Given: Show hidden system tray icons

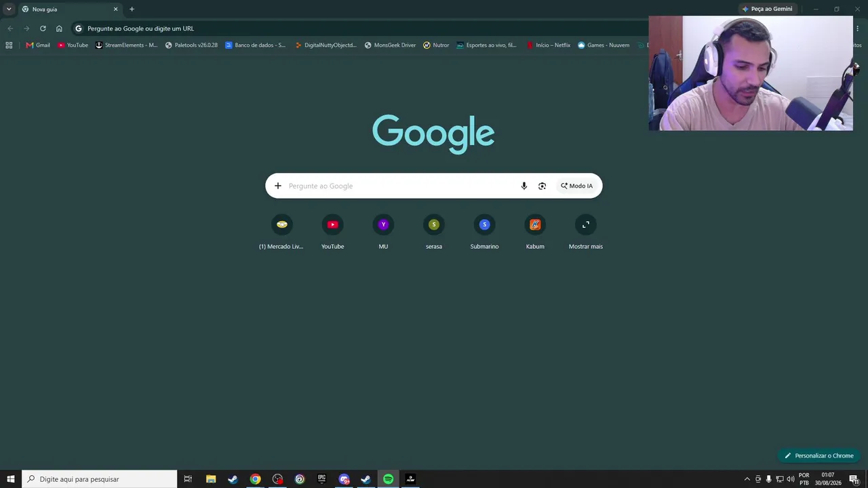Looking at the screenshot, I should (747, 479).
